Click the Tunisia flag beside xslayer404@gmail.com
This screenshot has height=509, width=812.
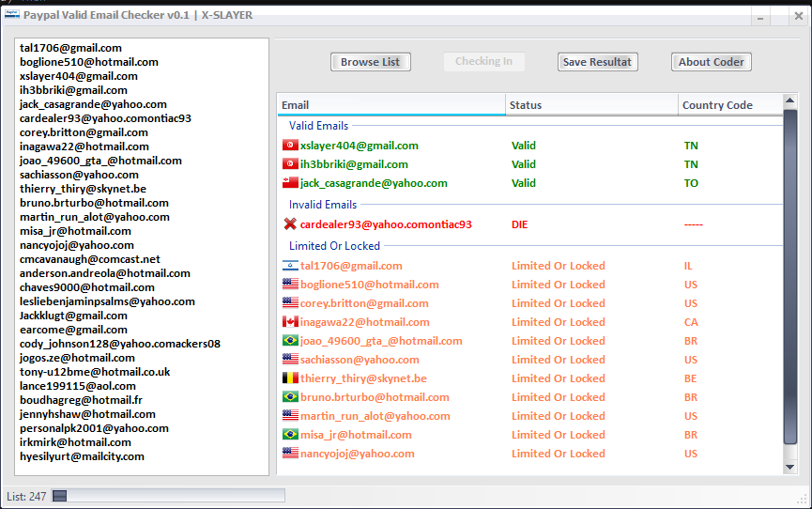click(290, 146)
